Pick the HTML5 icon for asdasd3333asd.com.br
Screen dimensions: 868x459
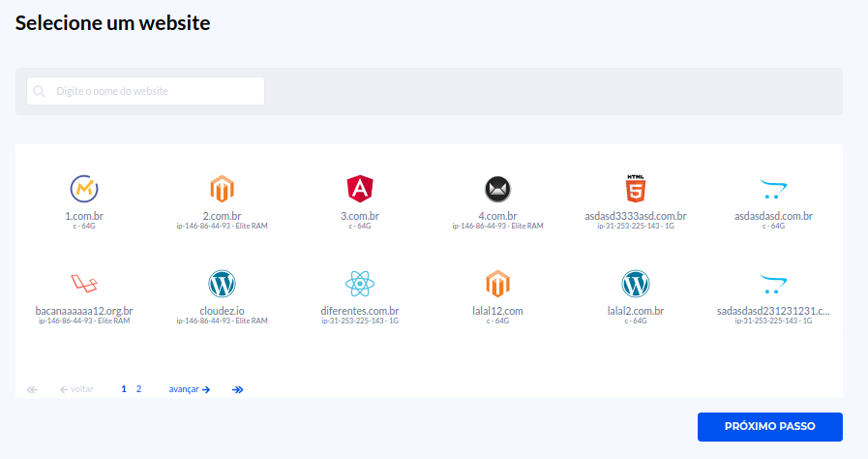[x=635, y=188]
